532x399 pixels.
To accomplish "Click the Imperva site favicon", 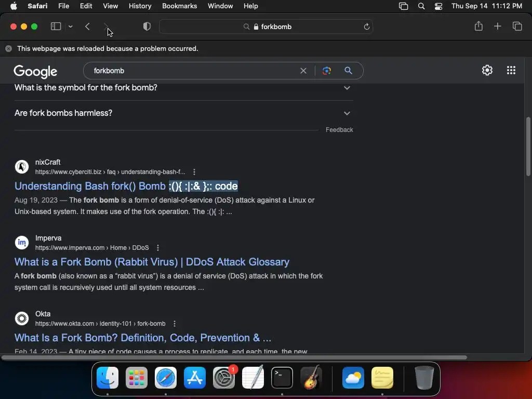I will click(x=22, y=243).
